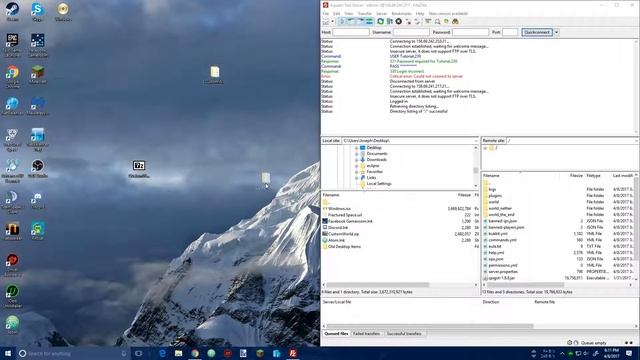Switch to the Successful transfers tab
This screenshot has width=640, height=360.
tap(404, 334)
